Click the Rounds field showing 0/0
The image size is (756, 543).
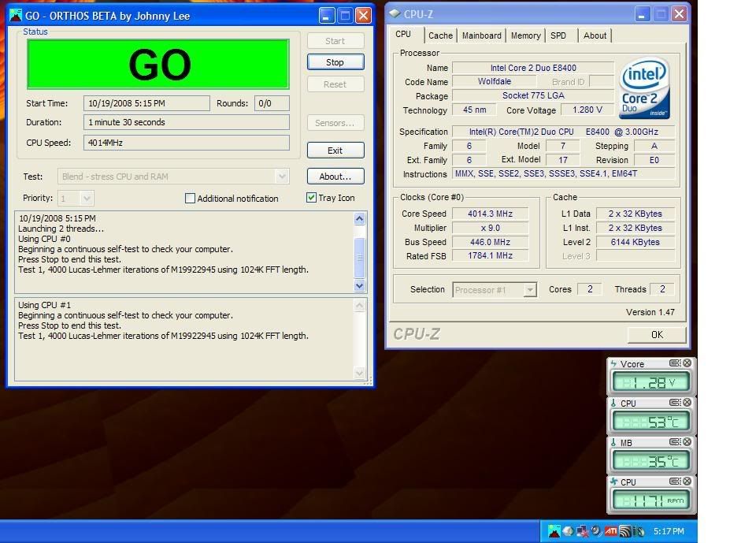272,103
